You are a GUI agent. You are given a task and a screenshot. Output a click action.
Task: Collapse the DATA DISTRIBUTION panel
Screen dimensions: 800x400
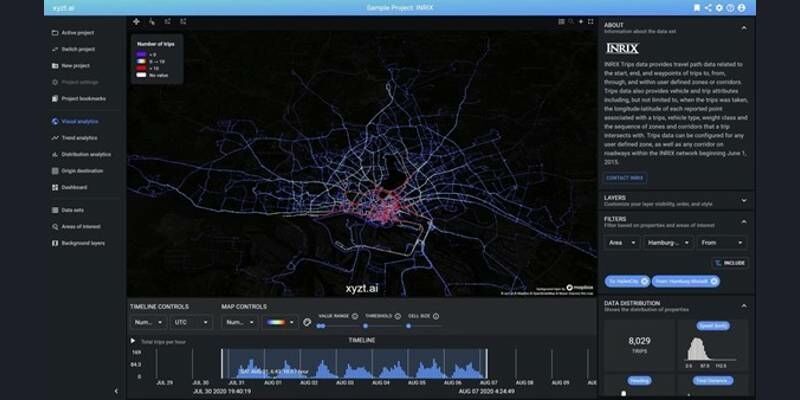tap(744, 306)
